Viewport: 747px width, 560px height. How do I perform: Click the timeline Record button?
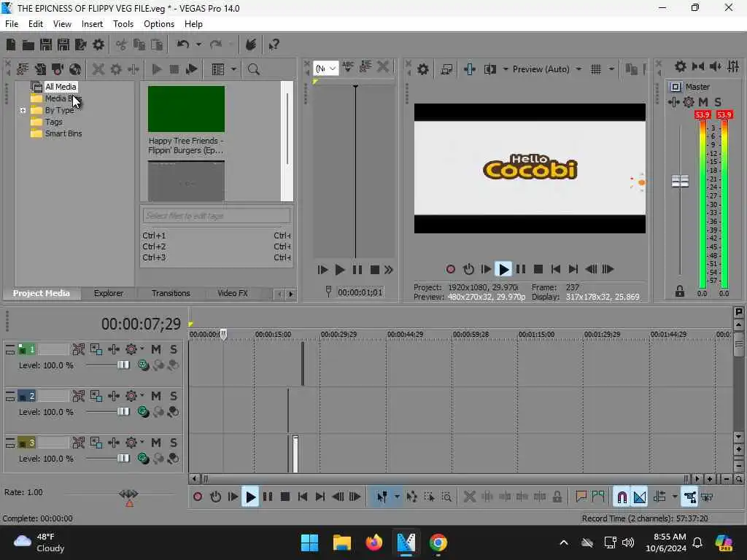(x=198, y=497)
